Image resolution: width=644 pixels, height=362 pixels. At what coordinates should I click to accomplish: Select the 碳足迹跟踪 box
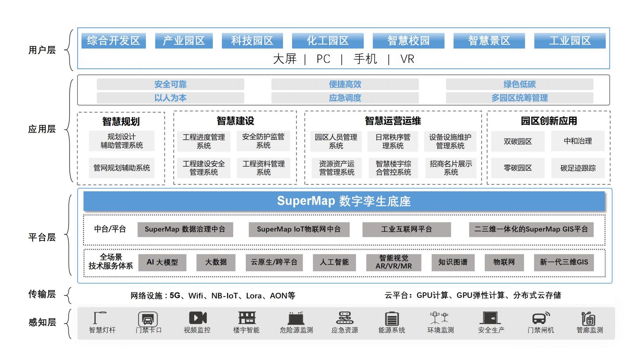point(578,168)
